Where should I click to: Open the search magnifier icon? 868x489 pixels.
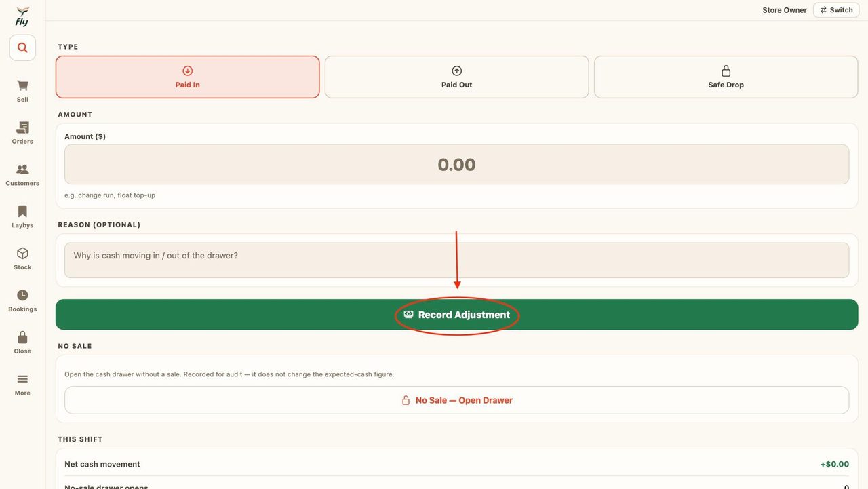coord(22,48)
